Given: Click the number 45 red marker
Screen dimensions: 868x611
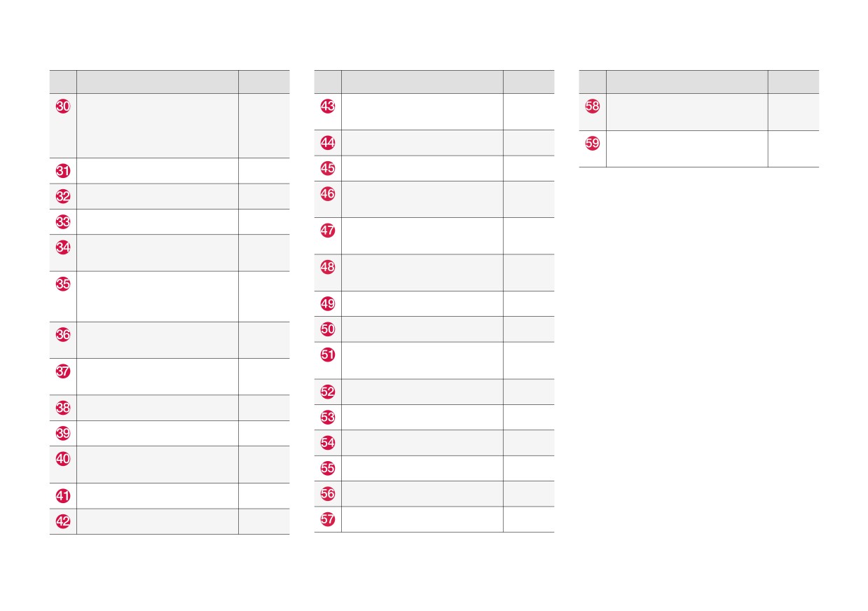Looking at the screenshot, I should click(x=328, y=168).
